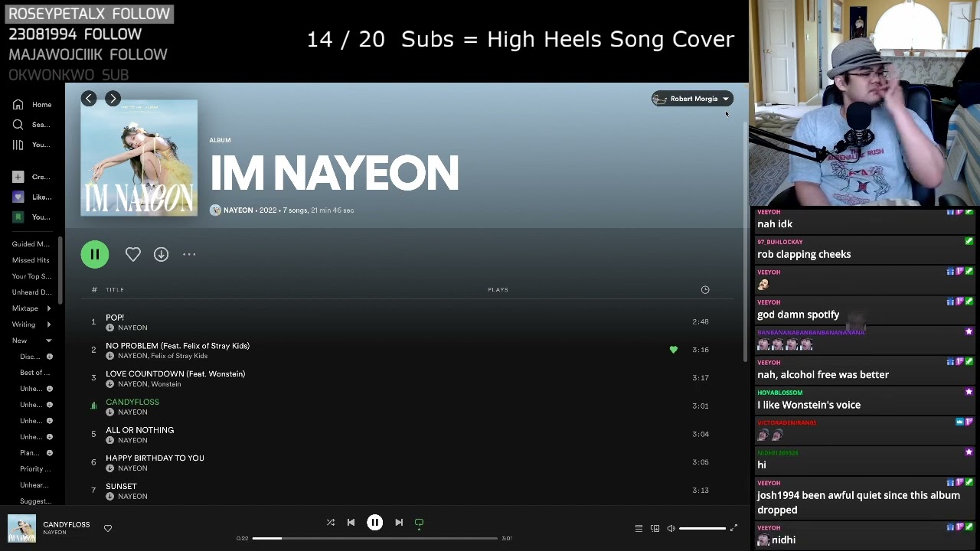Click the download indicator under POP!
Viewport: 980px width, 551px height.
point(109,328)
